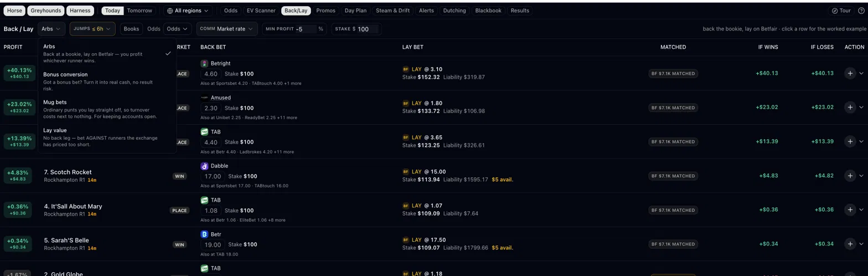The width and height of the screenshot is (868, 276).
Task: Select Arbs option in the dropdown menu
Action: pyautogui.click(x=107, y=54)
